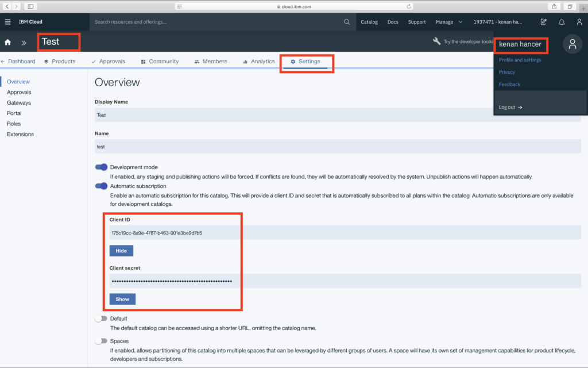
Task: Switch to the Analytics tab
Action: pos(258,62)
